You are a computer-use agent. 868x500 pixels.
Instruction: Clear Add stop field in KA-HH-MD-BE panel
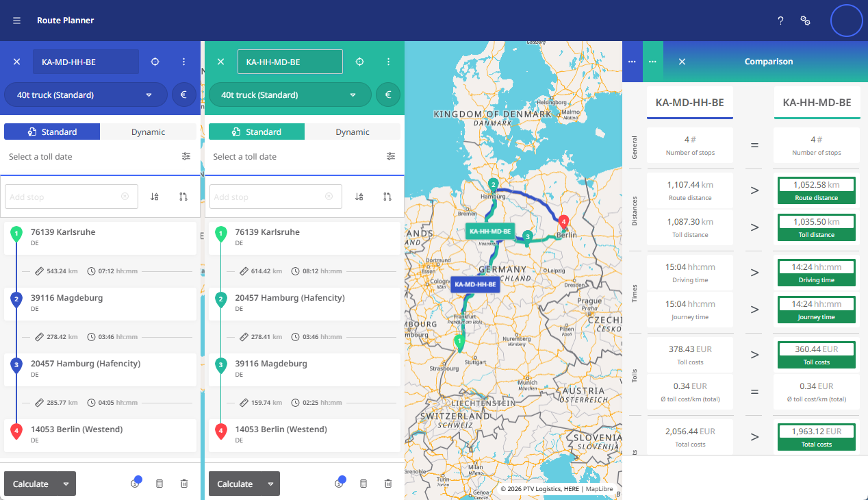pos(329,197)
